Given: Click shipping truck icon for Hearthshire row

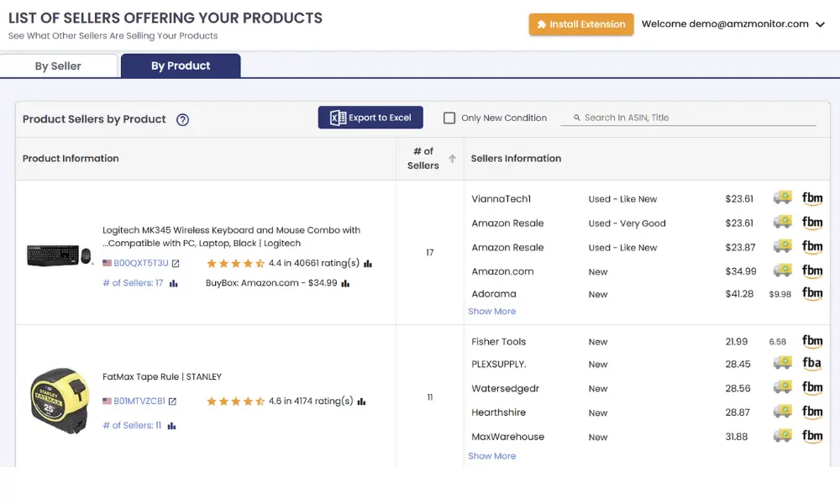Looking at the screenshot, I should click(783, 412).
